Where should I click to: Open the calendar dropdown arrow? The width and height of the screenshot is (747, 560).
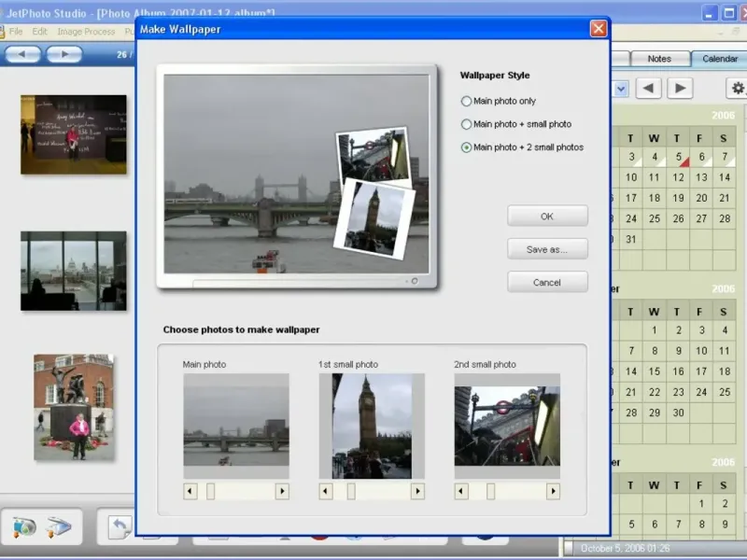[621, 89]
